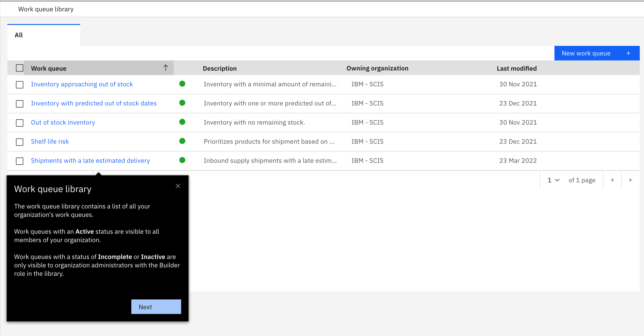The image size is (644, 336).
Task: Click the plus icon on New work queue
Action: (x=628, y=53)
